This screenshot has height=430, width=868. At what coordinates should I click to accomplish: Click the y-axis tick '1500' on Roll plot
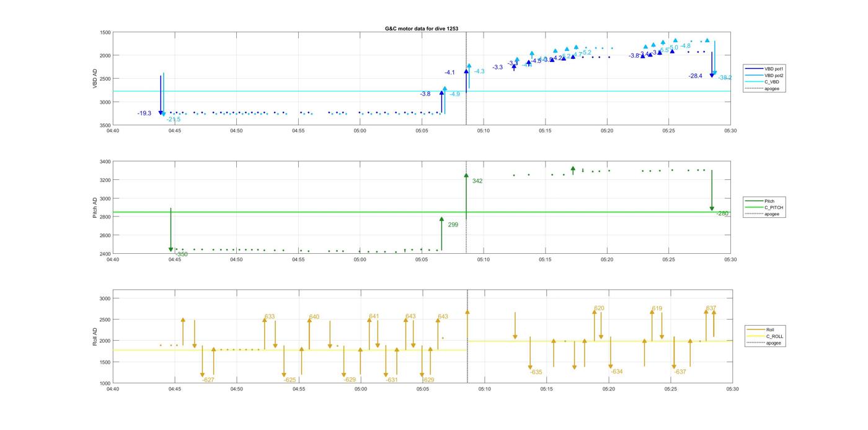105,362
